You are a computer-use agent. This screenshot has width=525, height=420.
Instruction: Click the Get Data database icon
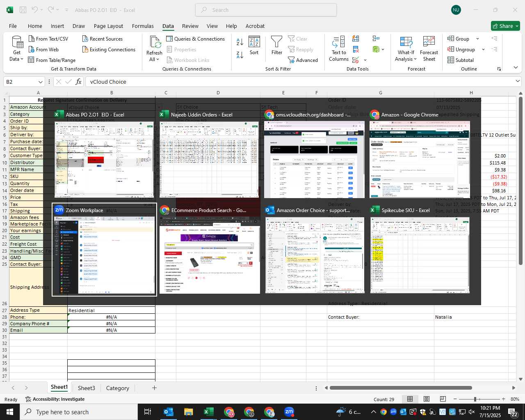pyautogui.click(x=17, y=42)
